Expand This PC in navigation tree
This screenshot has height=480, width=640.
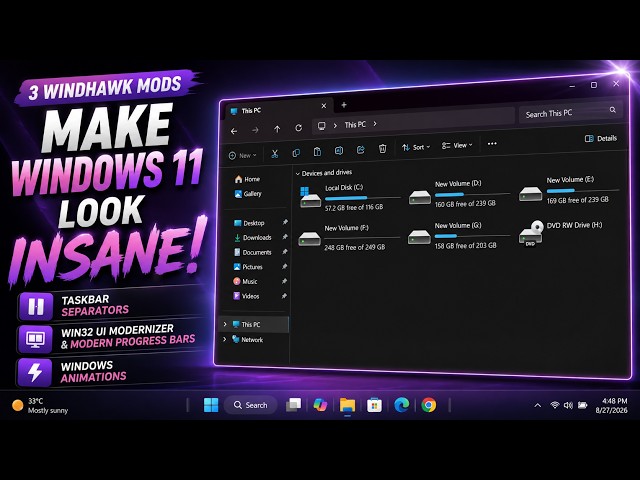pos(225,324)
